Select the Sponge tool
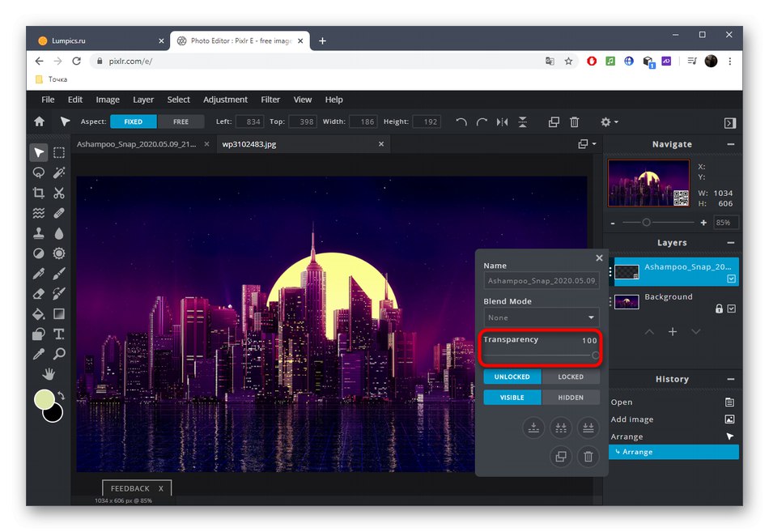 [x=59, y=253]
